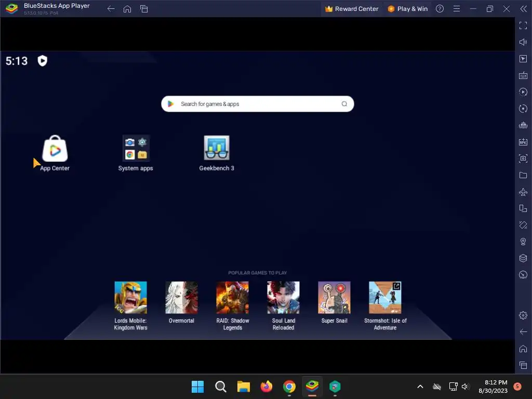
Task: Click recent apps icon in side toolbar
Action: 523,365
